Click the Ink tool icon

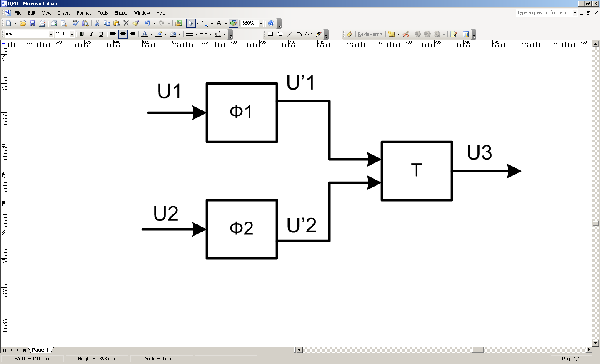click(406, 34)
